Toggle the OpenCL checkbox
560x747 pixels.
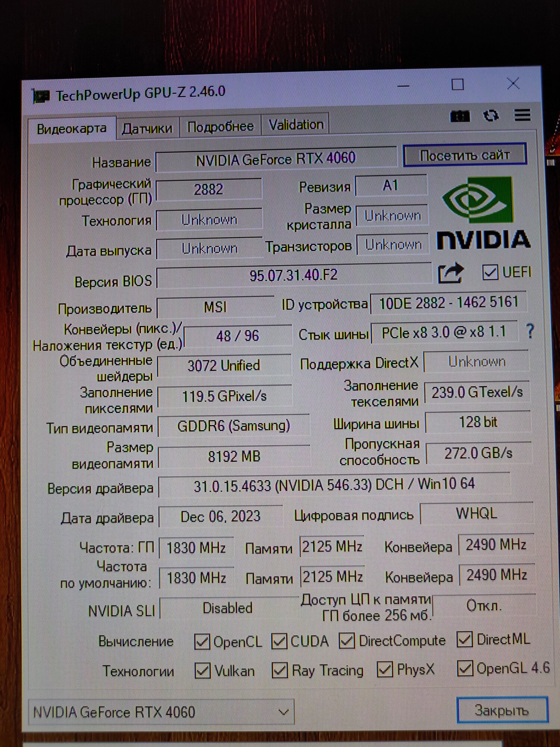tap(202, 642)
